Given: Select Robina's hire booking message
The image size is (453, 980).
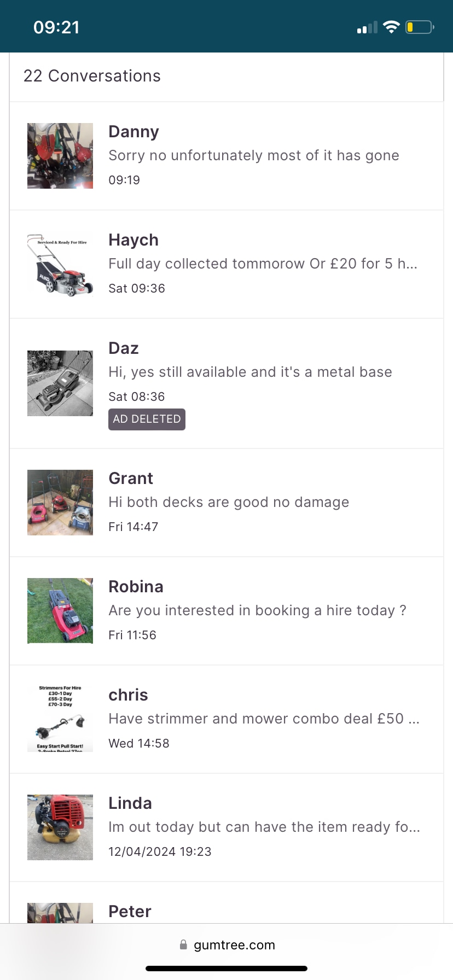Looking at the screenshot, I should click(257, 611).
